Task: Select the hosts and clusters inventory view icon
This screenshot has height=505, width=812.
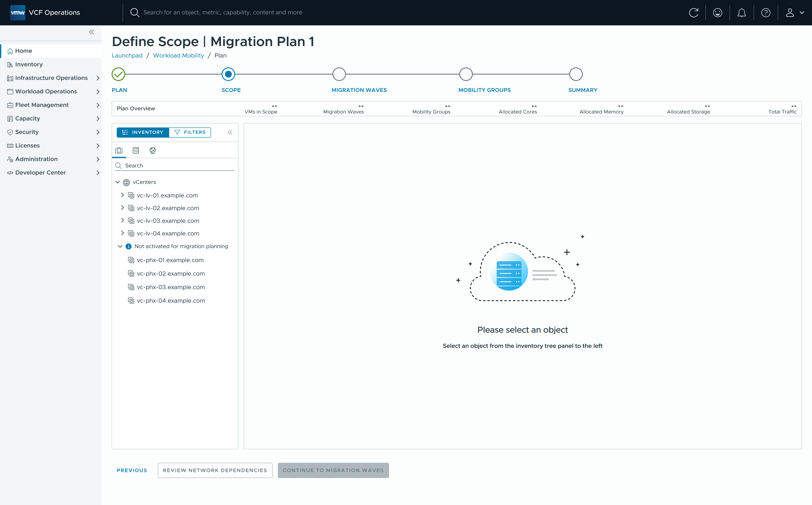Action: tap(119, 151)
